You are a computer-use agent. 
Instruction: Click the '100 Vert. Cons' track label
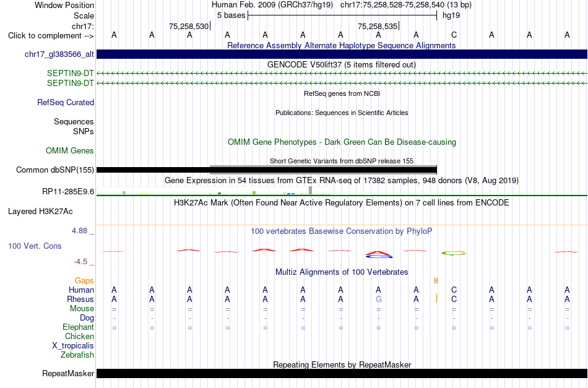[x=35, y=246]
